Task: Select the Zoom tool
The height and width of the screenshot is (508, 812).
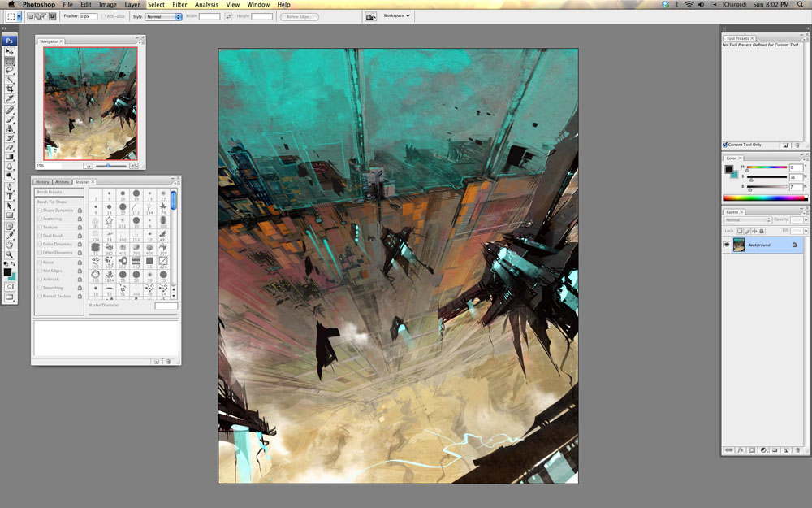Action: pos(9,254)
